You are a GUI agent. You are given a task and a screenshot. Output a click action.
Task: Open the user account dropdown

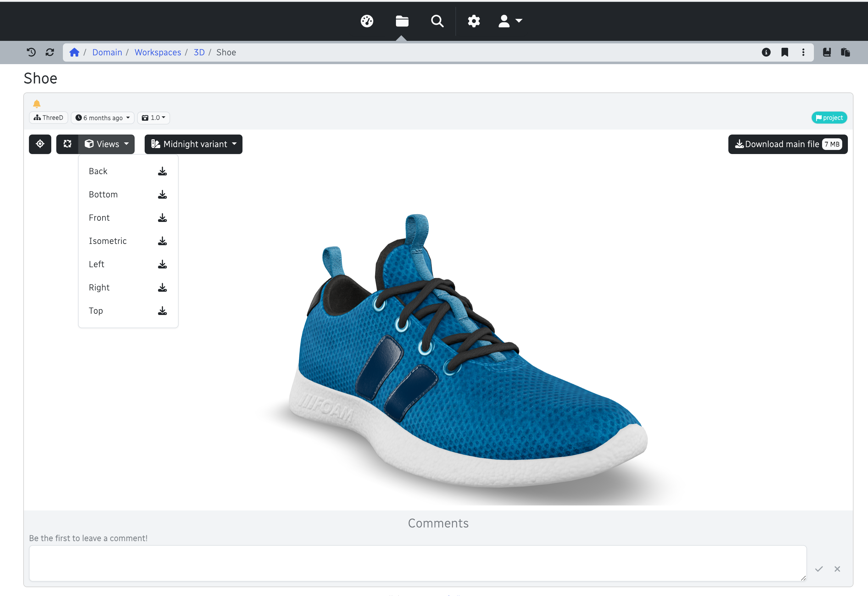pyautogui.click(x=510, y=21)
